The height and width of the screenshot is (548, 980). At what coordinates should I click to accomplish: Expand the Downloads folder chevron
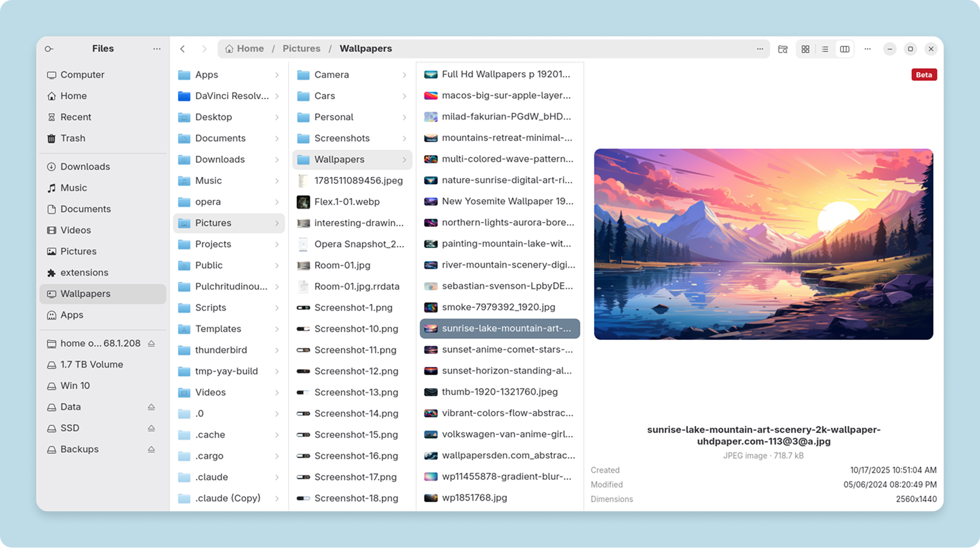point(277,159)
